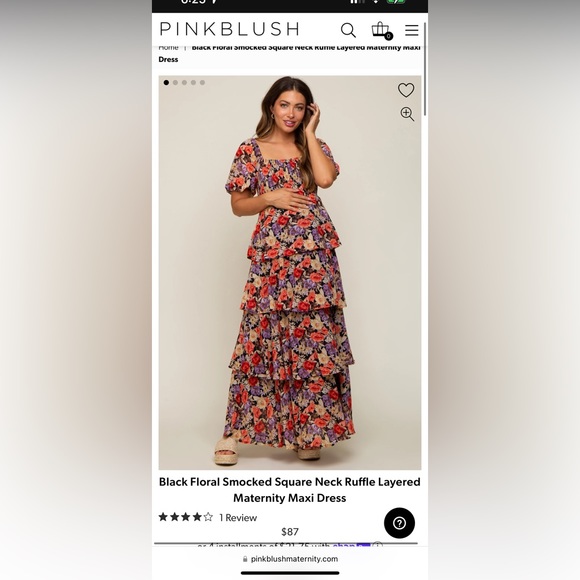Open the help chat question-mark button

tap(399, 523)
